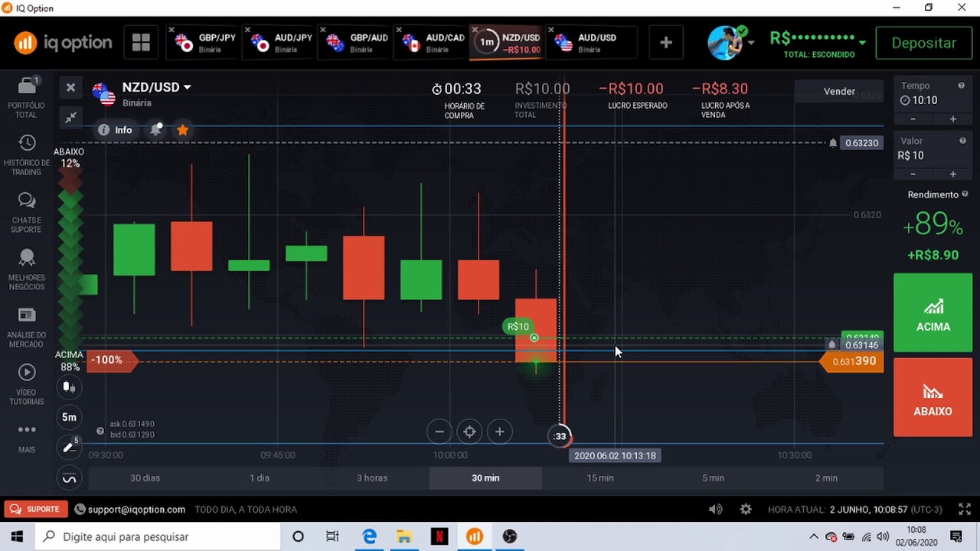The image size is (980, 551).
Task: Click the Vender button
Action: point(839,91)
